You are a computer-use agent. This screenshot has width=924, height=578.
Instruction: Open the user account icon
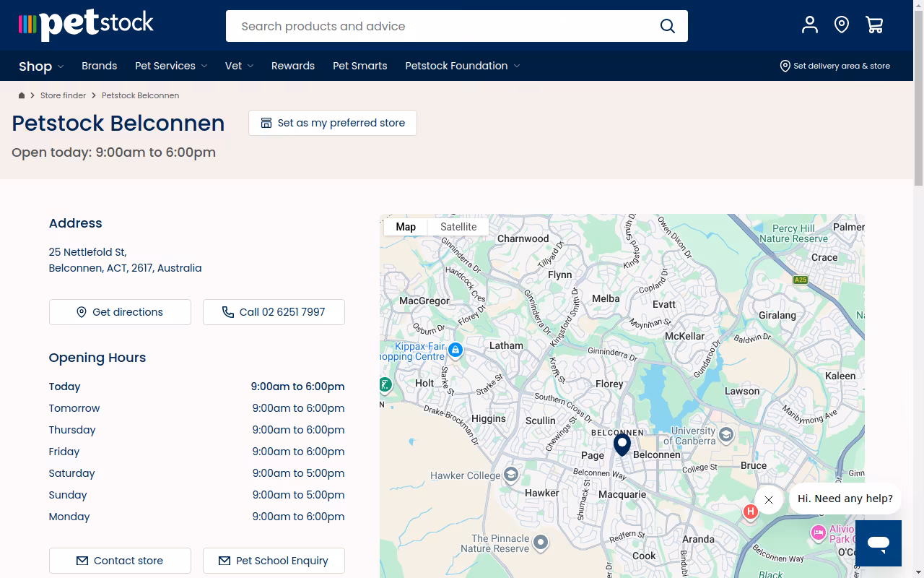click(x=810, y=25)
